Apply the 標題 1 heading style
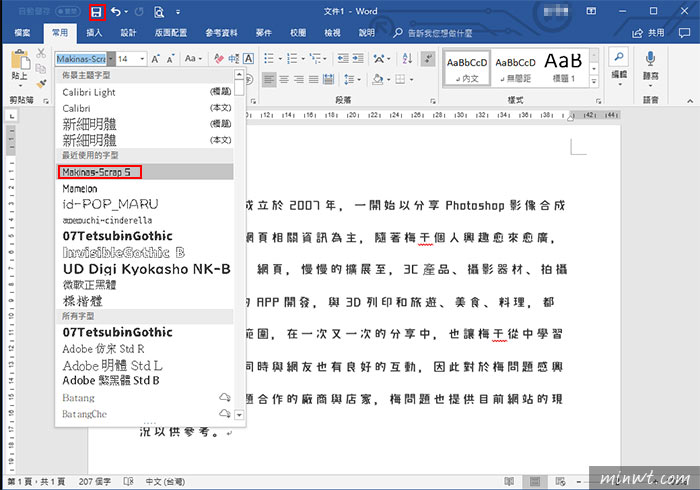 pos(563,68)
